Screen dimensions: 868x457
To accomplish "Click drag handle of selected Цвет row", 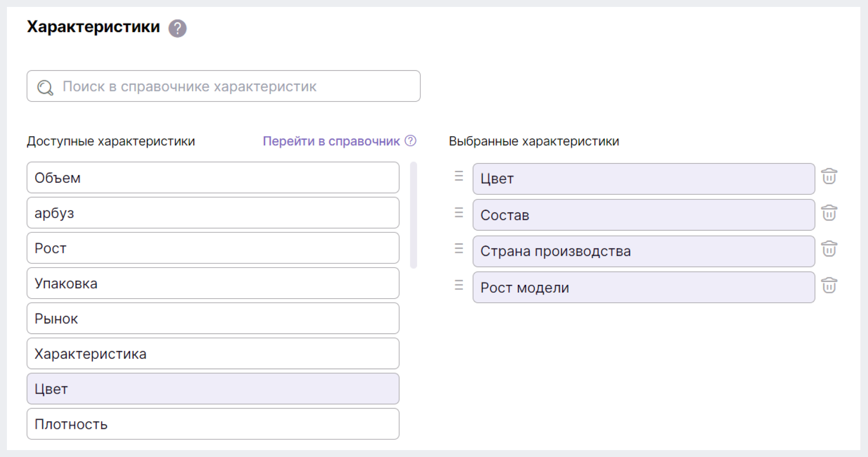I will point(459,176).
